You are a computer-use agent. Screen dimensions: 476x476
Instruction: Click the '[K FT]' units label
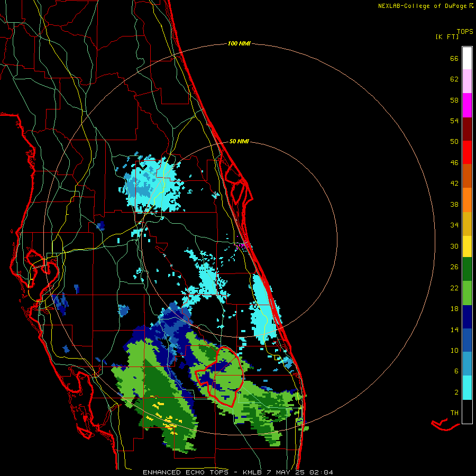coord(447,36)
